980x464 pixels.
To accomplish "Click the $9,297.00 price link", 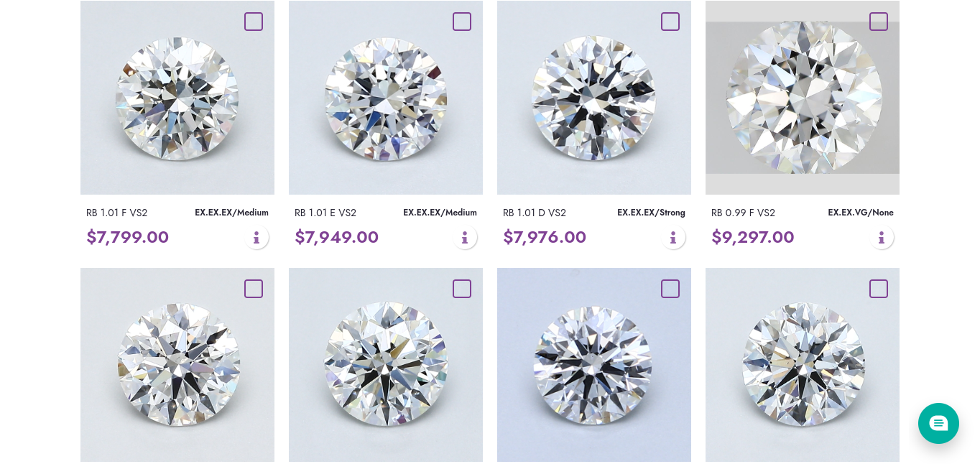I will [753, 237].
